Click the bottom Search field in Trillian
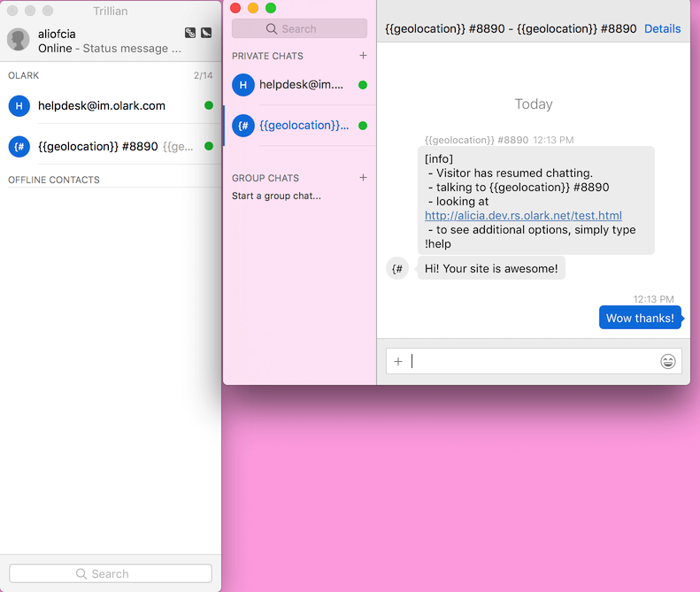The image size is (700, 592). [111, 573]
